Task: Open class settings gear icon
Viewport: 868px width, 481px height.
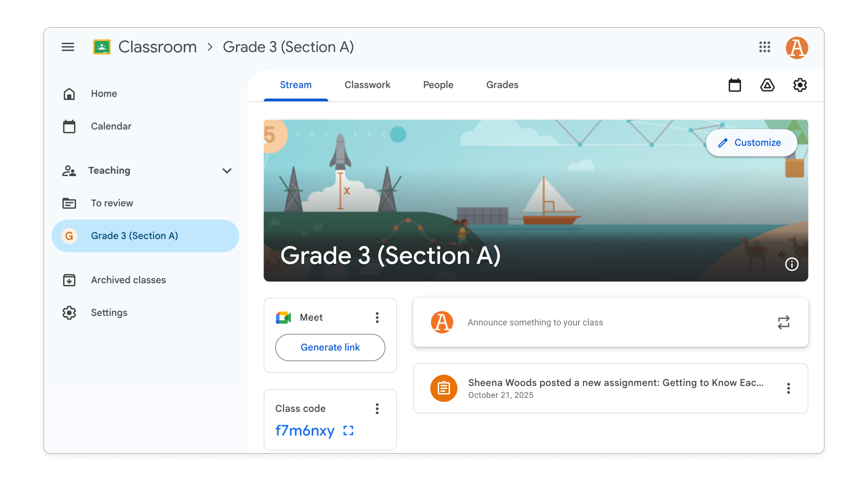Action: [800, 85]
